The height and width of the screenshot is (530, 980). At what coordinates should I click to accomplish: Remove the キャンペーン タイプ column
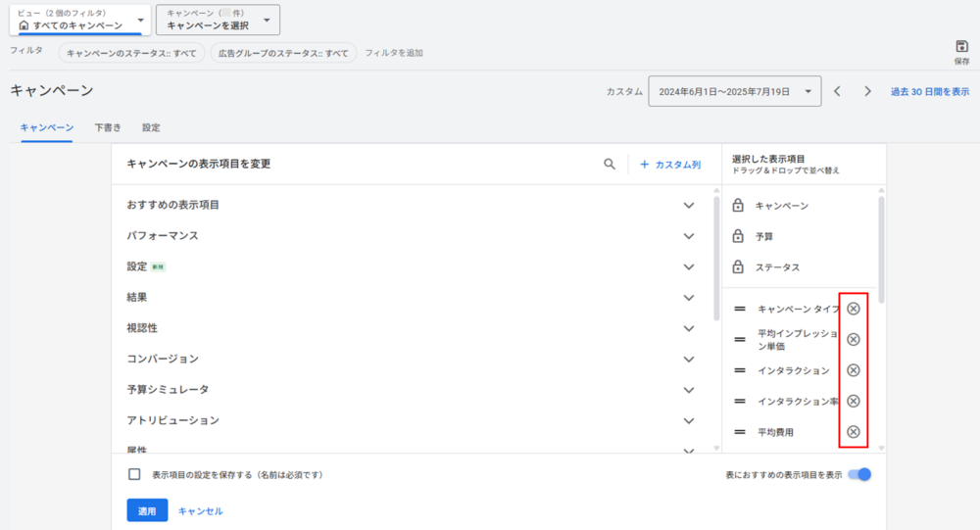point(853,309)
